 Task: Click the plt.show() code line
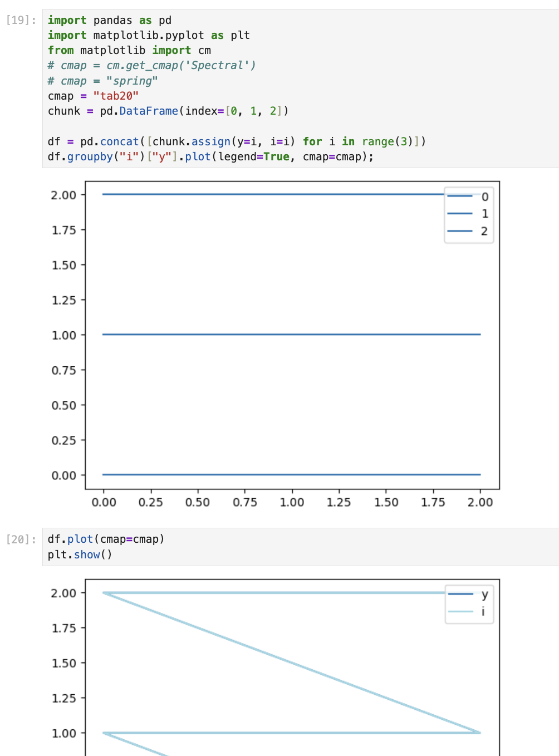tap(80, 555)
